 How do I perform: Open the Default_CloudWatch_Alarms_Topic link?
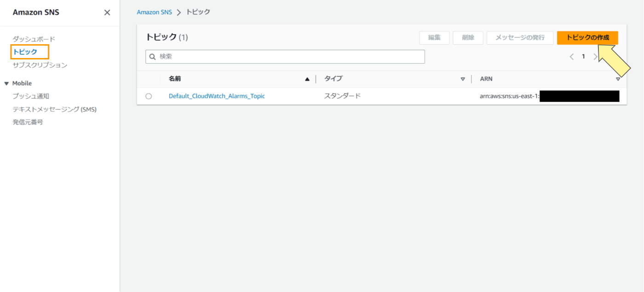tap(217, 96)
